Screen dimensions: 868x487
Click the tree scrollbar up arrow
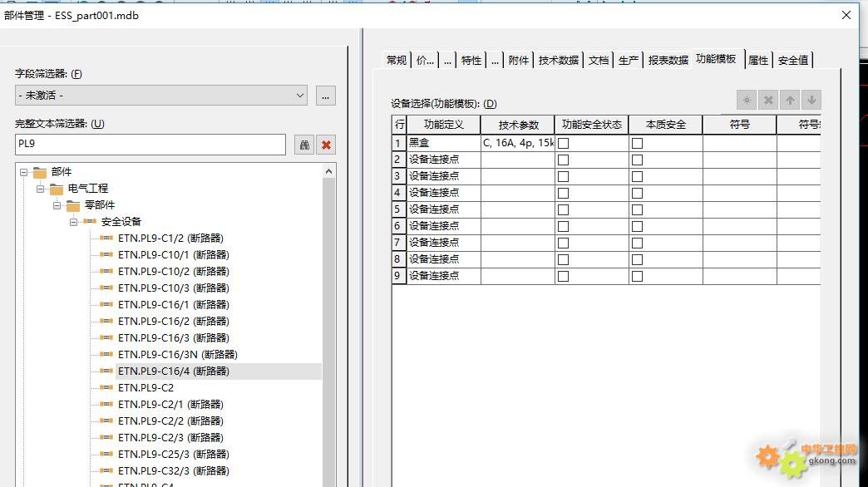point(328,171)
